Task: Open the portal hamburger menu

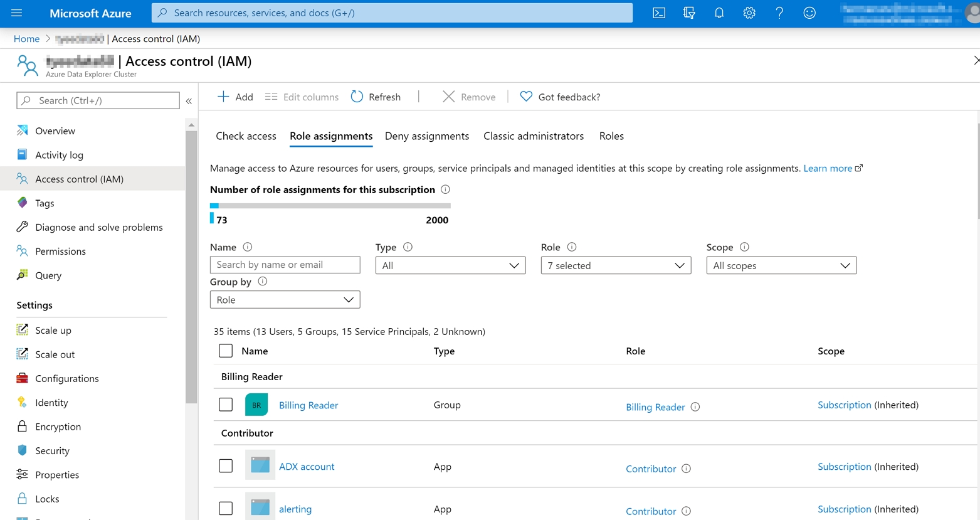Action: 17,13
